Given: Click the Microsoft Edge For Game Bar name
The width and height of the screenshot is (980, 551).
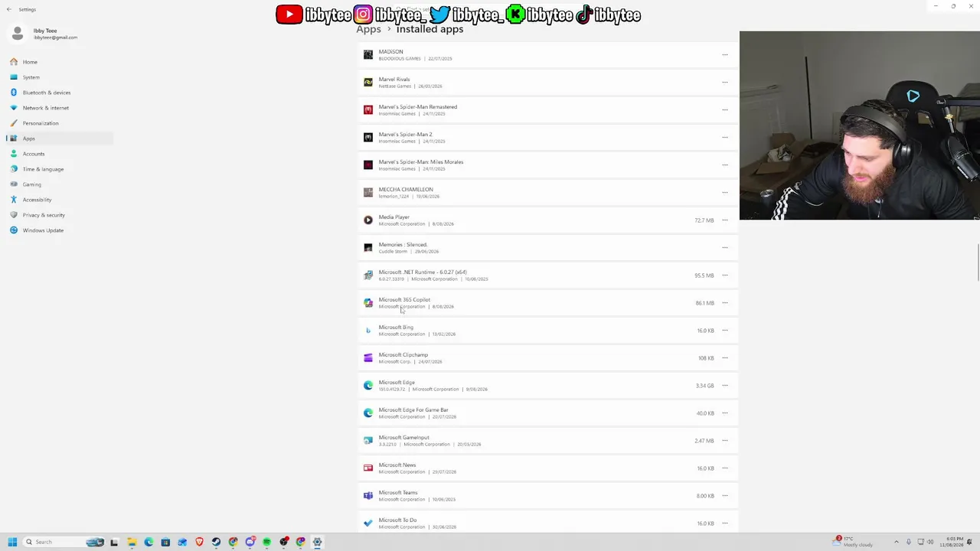Looking at the screenshot, I should [413, 410].
